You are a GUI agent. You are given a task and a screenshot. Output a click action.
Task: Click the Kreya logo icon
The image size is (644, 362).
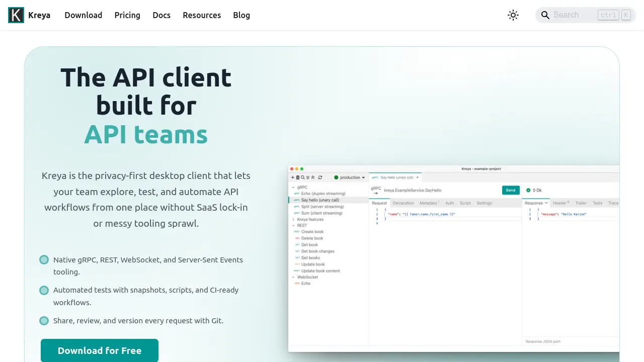[x=16, y=15]
